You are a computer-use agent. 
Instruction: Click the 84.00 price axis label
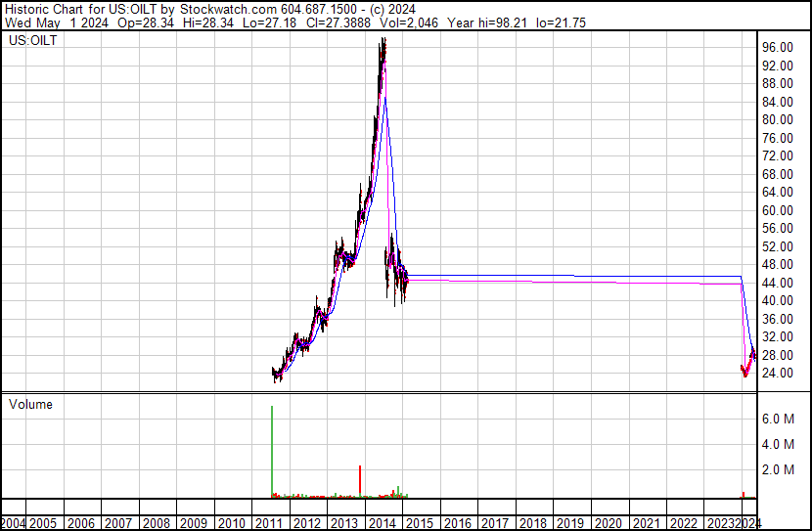pos(778,102)
